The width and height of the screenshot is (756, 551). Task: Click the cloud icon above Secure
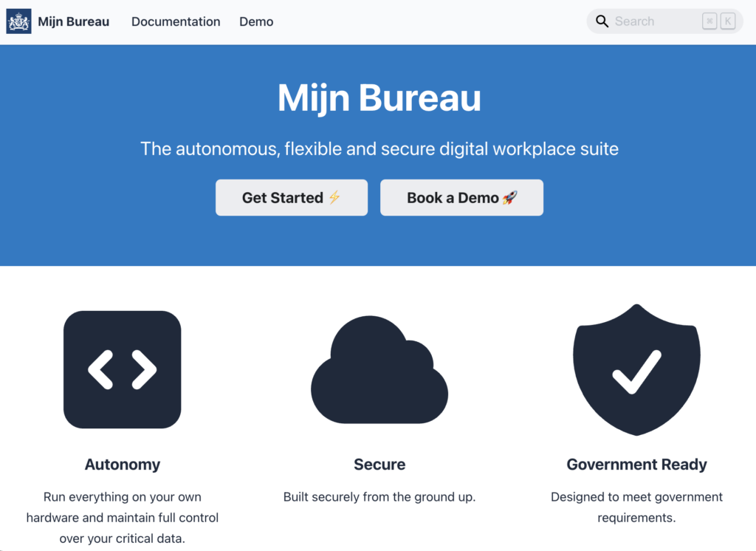click(379, 371)
